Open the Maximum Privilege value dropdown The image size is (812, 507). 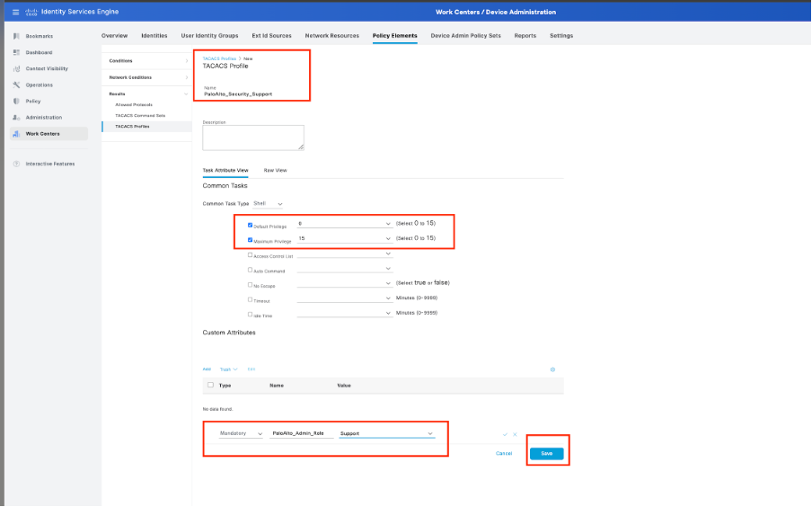pyautogui.click(x=344, y=238)
